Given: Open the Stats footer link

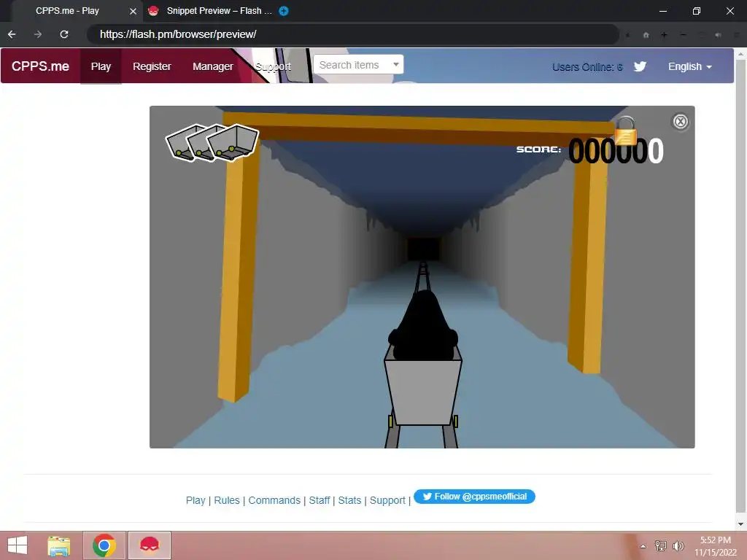Looking at the screenshot, I should [x=349, y=500].
